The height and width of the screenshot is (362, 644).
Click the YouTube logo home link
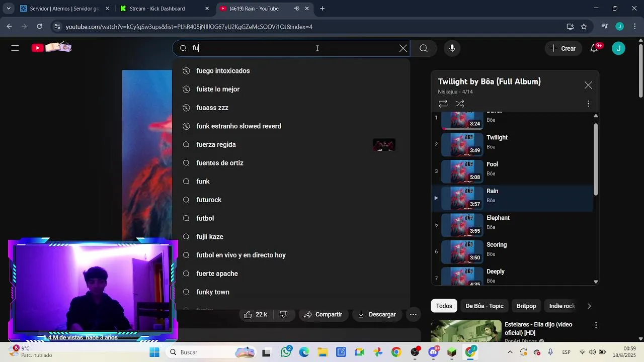click(x=51, y=48)
